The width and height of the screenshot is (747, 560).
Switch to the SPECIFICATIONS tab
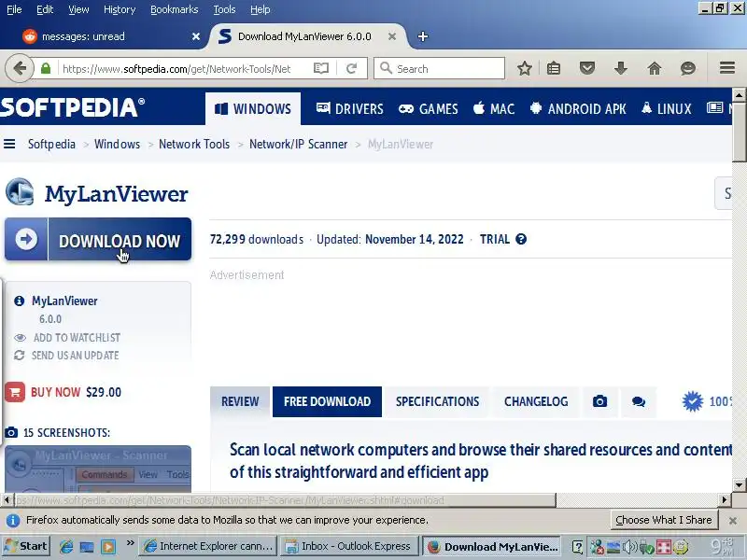(x=437, y=401)
